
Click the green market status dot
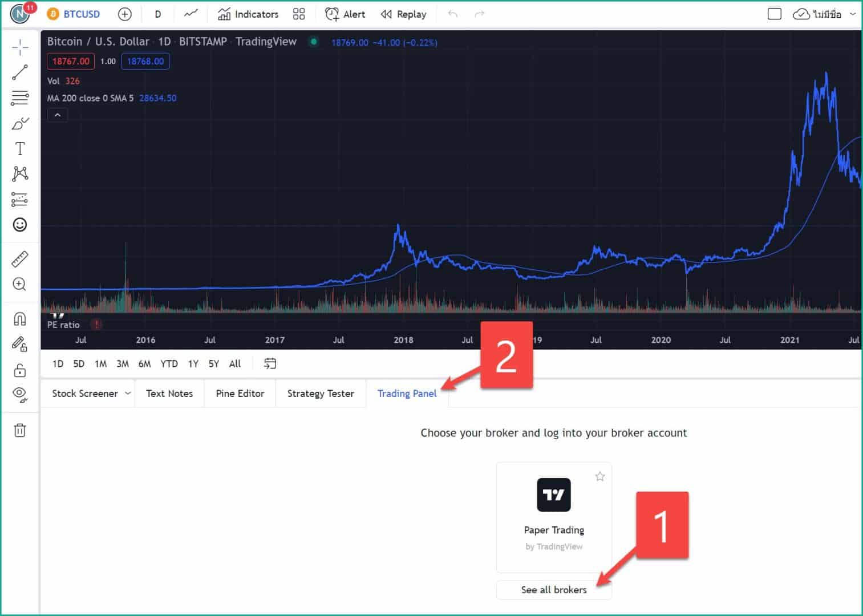pyautogui.click(x=314, y=42)
